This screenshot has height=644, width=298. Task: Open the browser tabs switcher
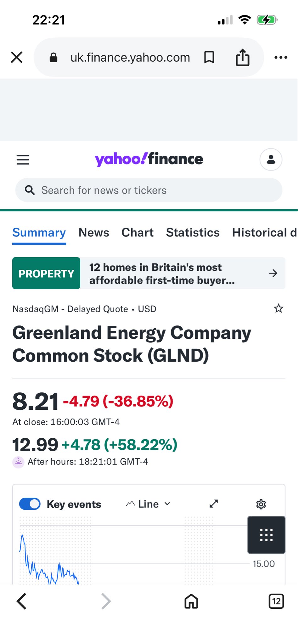coord(276,601)
